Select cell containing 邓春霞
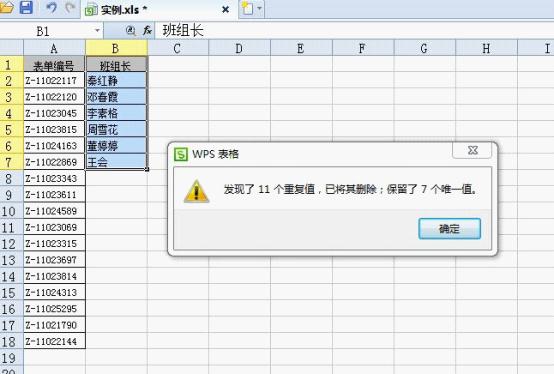 (x=116, y=97)
